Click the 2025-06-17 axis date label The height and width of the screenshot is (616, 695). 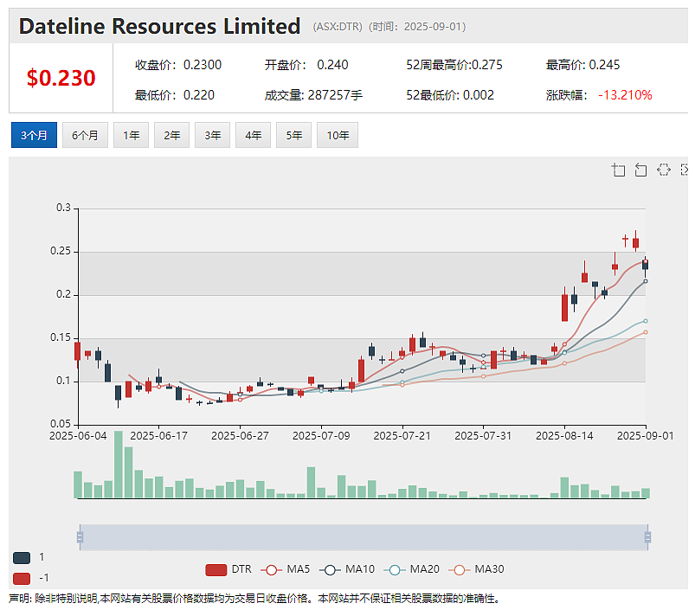click(x=158, y=436)
